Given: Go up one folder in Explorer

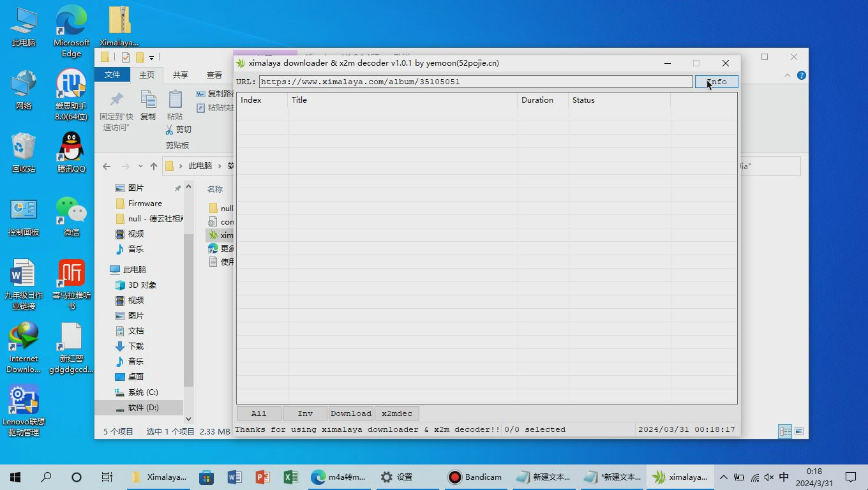Looking at the screenshot, I should click(x=153, y=167).
